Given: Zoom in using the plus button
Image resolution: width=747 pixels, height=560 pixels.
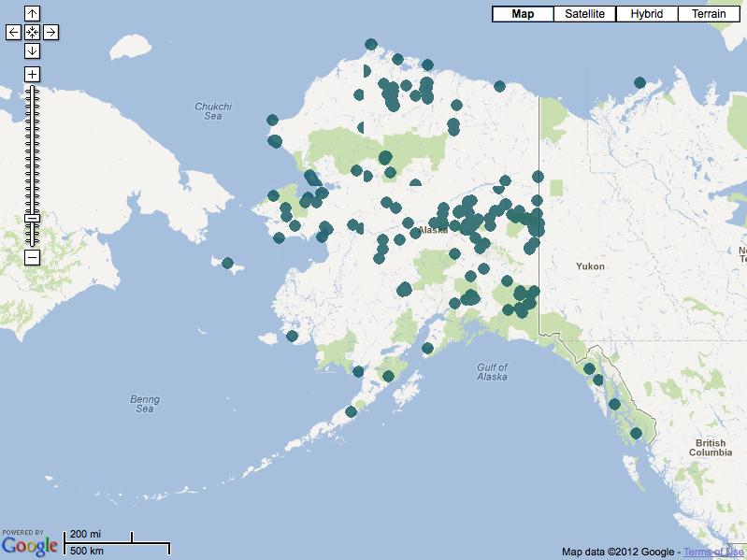Looking at the screenshot, I should (x=32, y=74).
